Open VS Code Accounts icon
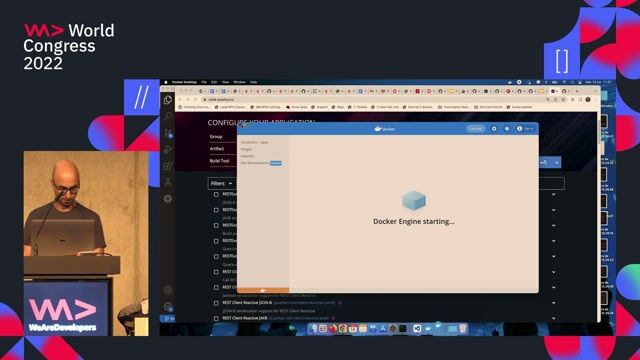The height and width of the screenshot is (360, 640). tap(168, 290)
